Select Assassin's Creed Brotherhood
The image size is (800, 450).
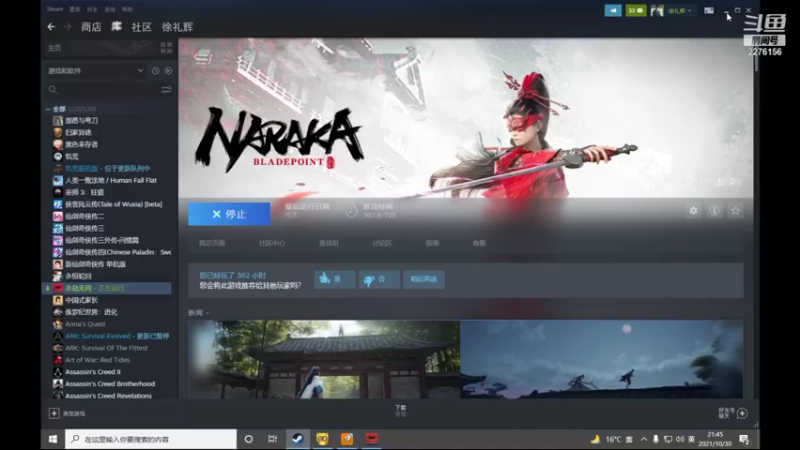coord(110,384)
